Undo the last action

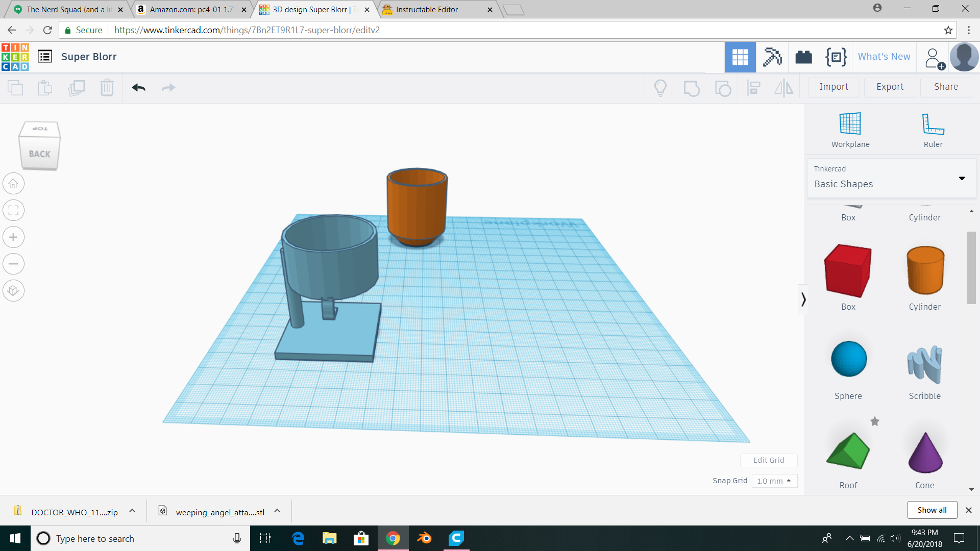139,88
